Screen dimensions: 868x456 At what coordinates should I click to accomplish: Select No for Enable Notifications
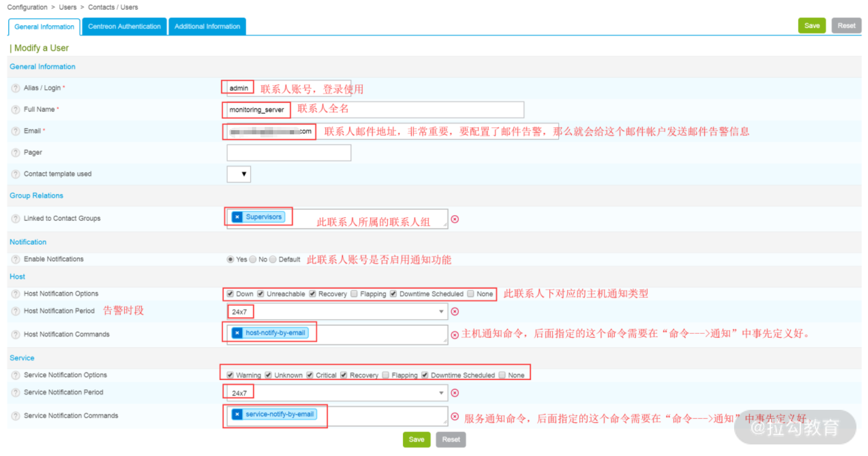tap(253, 259)
